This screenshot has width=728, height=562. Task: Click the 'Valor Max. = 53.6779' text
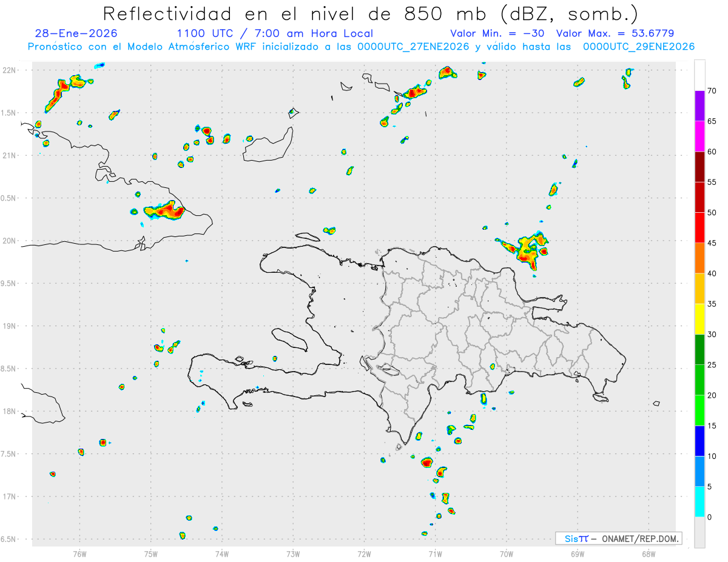[615, 33]
